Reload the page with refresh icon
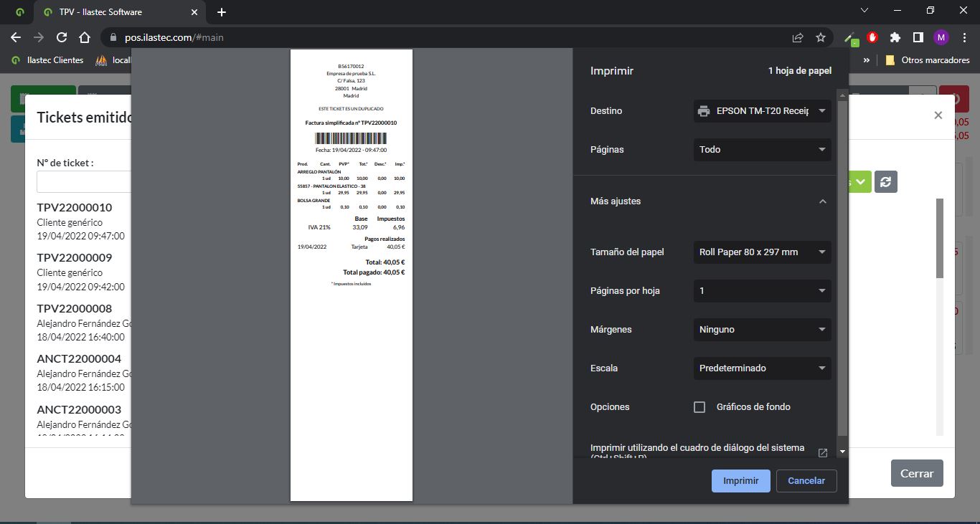Viewport: 980px width, 524px height. [62, 37]
